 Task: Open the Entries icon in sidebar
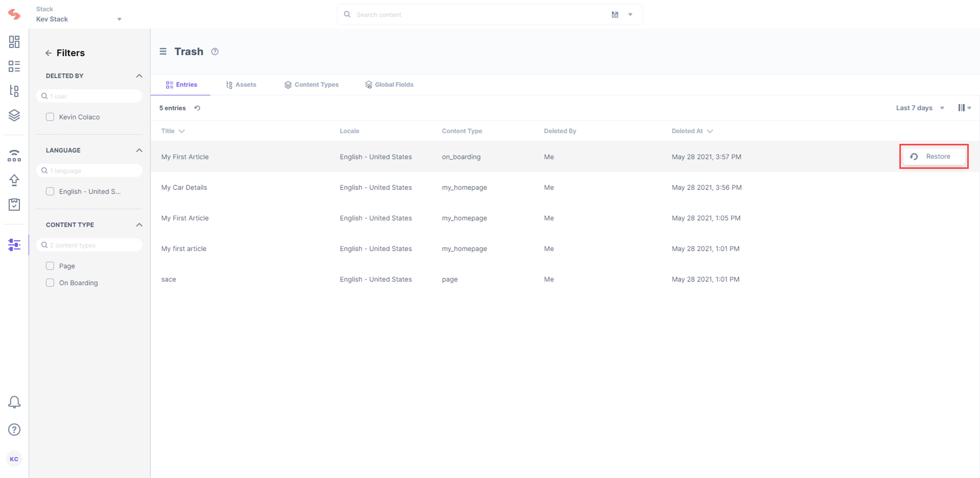[14, 66]
